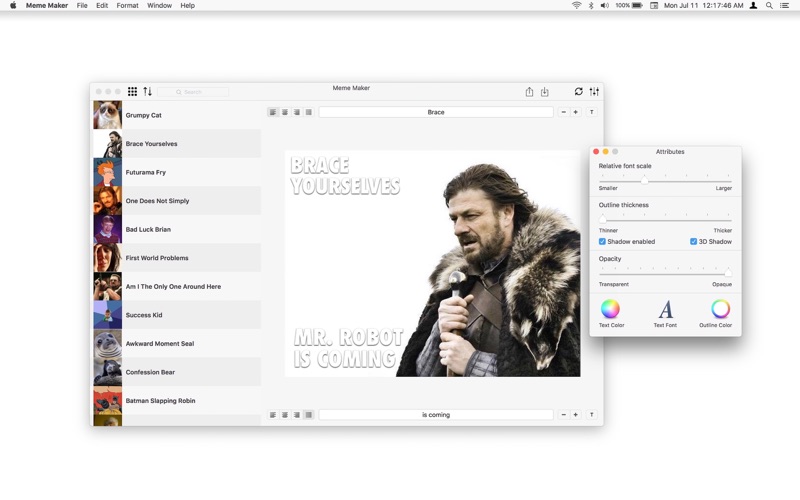This screenshot has width=800, height=500.
Task: Click the Bluetooth menu bar icon
Action: point(591,6)
